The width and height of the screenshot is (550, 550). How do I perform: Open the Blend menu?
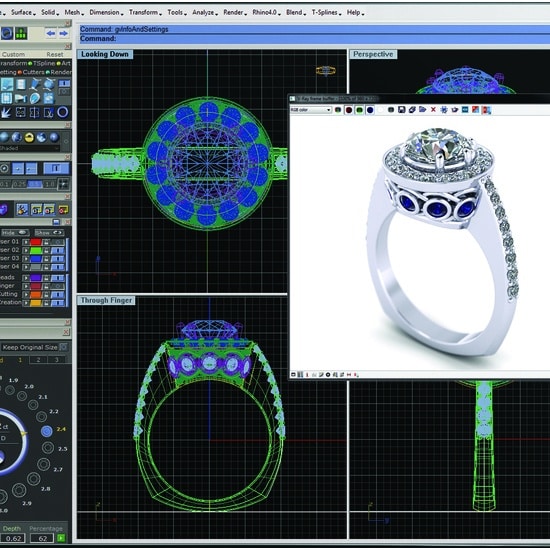click(x=296, y=13)
